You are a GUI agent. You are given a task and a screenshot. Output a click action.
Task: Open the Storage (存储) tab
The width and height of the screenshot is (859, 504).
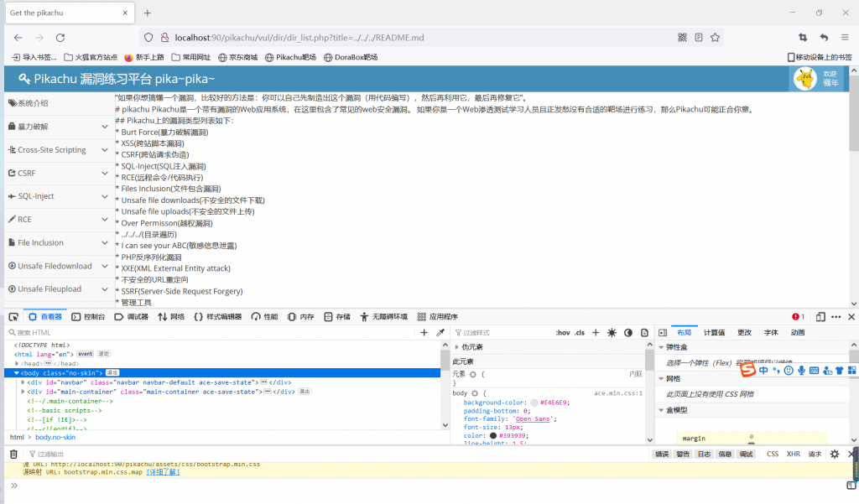(337, 317)
